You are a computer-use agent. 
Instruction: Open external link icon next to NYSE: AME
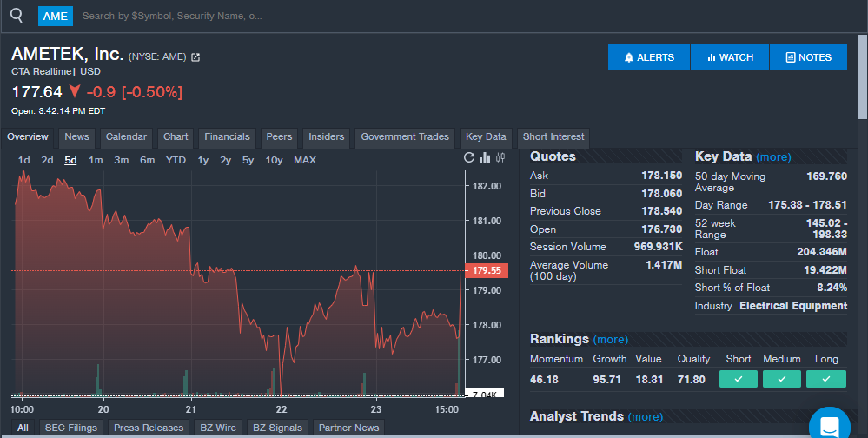[195, 57]
